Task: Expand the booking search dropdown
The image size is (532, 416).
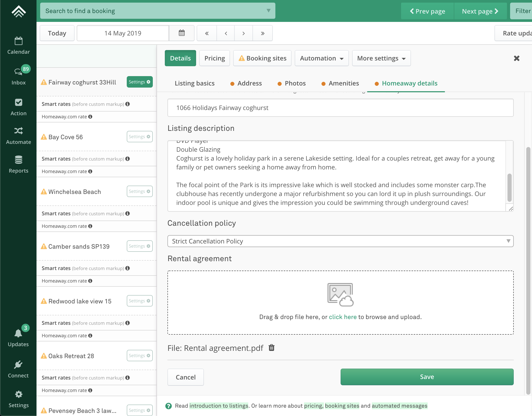Action: [x=268, y=11]
